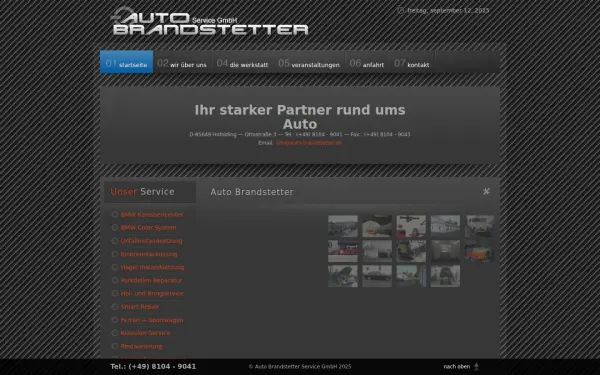Click the crossed tools icon in the header

point(486,191)
